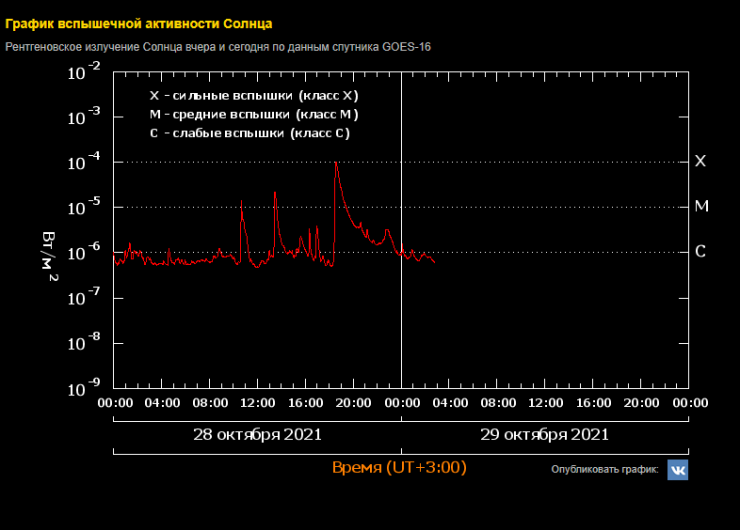Click the C class marker right of chart
This screenshot has height=530, width=740.
tap(700, 251)
